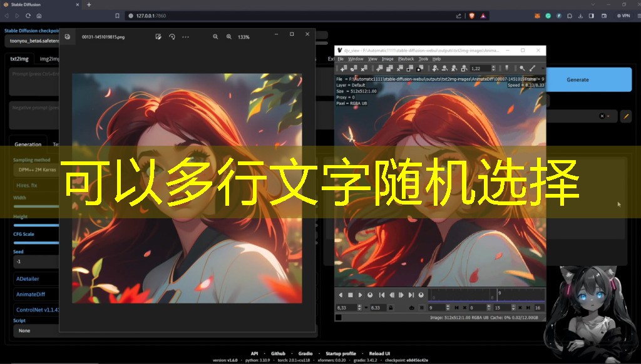
Task: Open the Script dropdown showing None
Action: 36,330
